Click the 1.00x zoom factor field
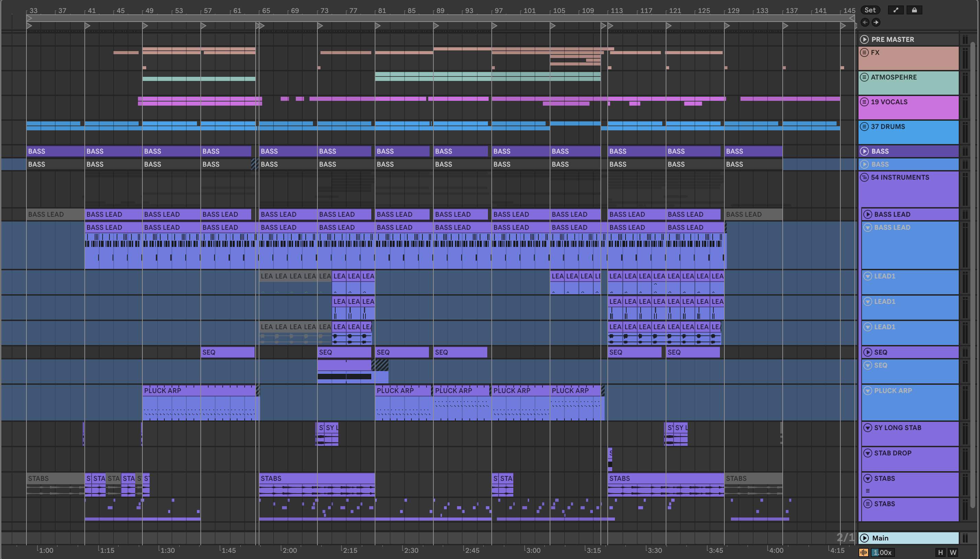 click(883, 552)
